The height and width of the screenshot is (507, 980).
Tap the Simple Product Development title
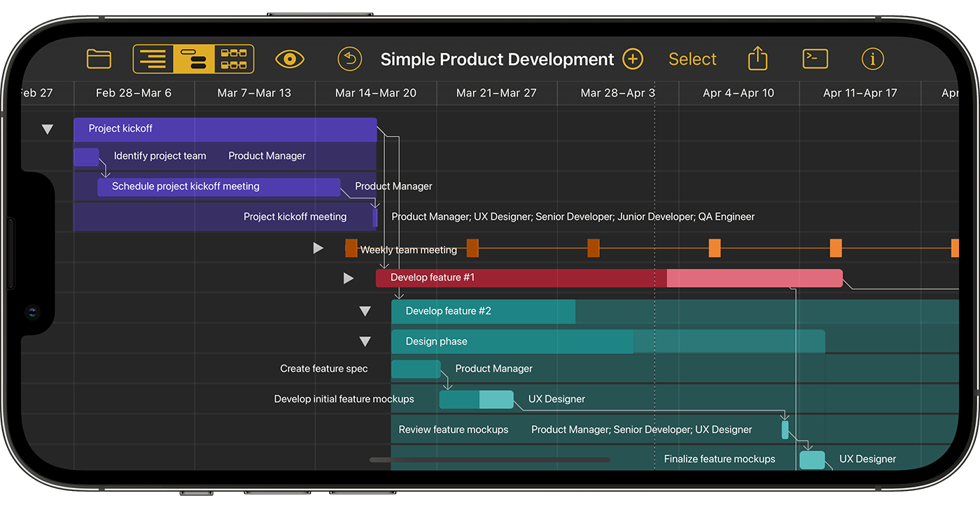pos(497,60)
